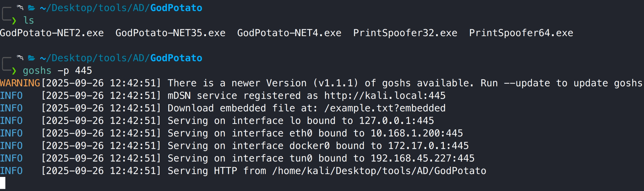Click the Kali dragon icon above the ls command

coord(20,7)
